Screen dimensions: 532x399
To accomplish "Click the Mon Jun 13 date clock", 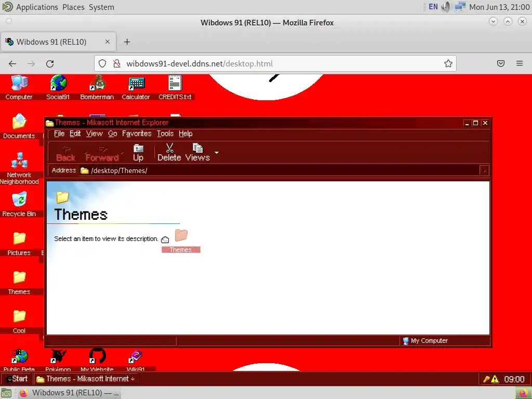I will (x=499, y=7).
